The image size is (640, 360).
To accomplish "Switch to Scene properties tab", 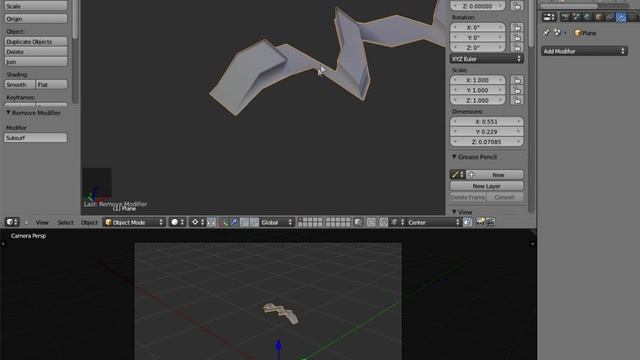I will pos(576,17).
